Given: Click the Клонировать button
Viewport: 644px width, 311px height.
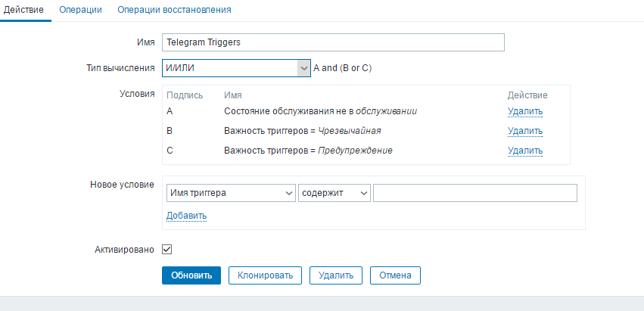Looking at the screenshot, I should [265, 275].
